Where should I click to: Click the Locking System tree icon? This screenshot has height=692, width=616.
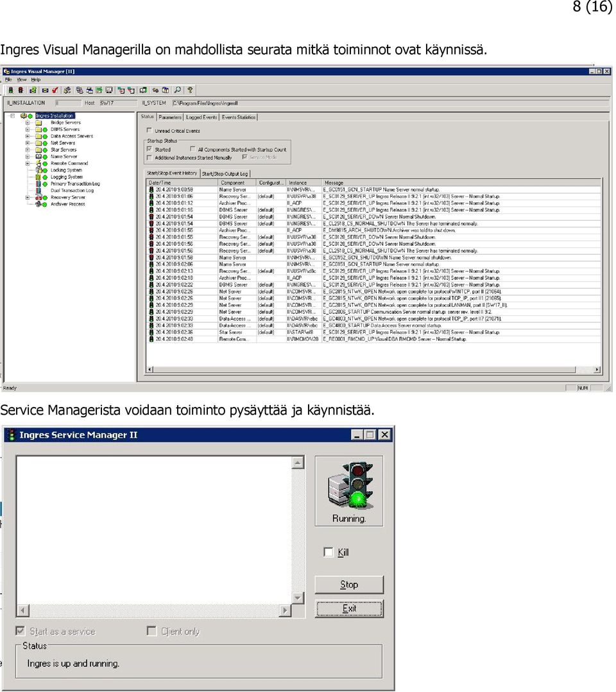(38, 170)
